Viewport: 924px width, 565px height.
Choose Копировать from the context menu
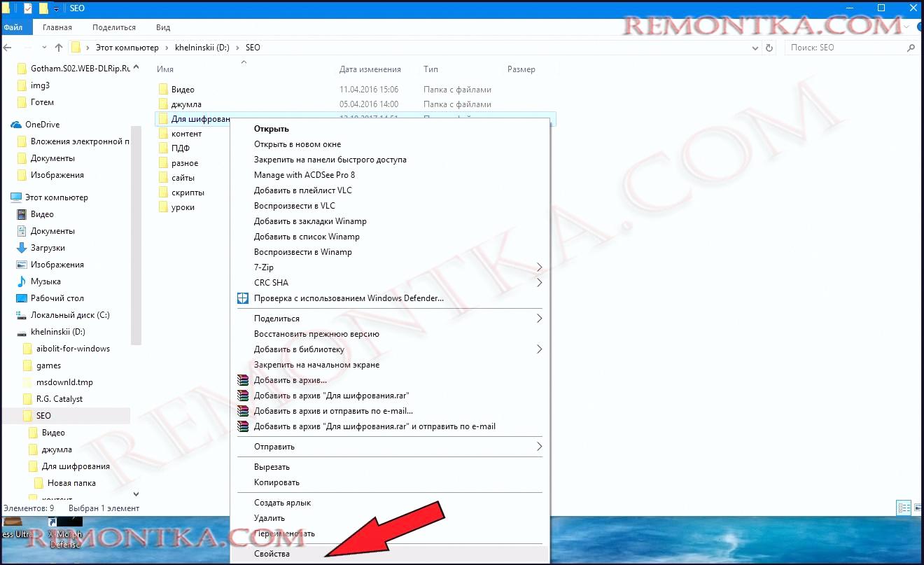click(276, 482)
